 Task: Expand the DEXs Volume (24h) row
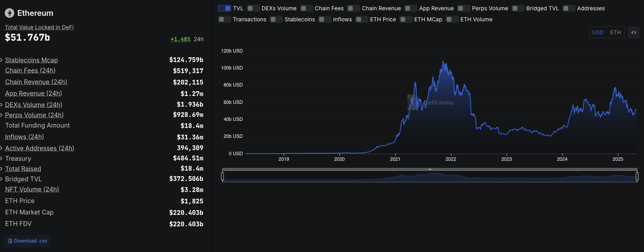pos(2,105)
